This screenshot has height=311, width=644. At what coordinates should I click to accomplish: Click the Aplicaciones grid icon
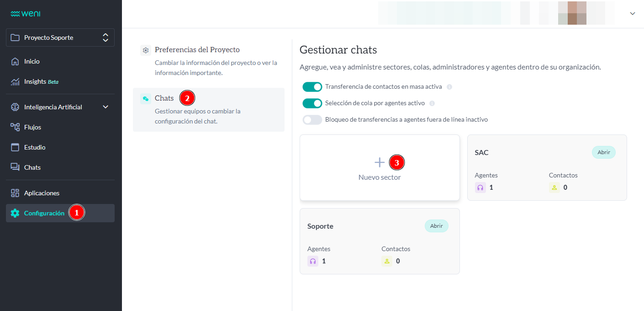(x=15, y=193)
